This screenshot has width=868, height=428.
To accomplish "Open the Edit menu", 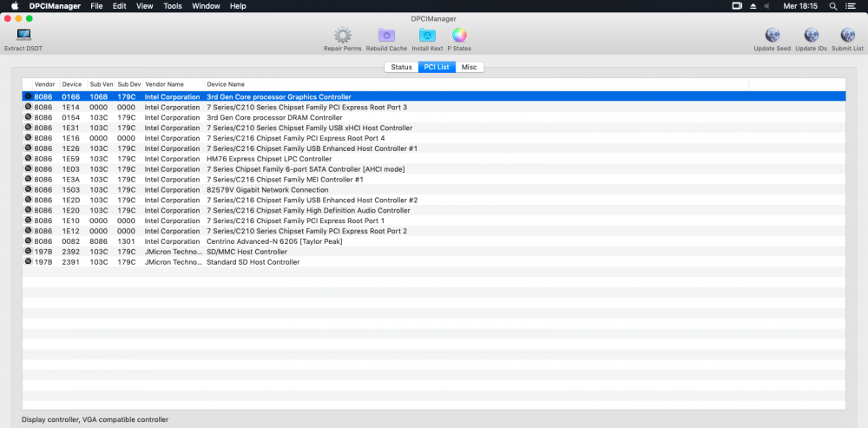I will point(119,6).
